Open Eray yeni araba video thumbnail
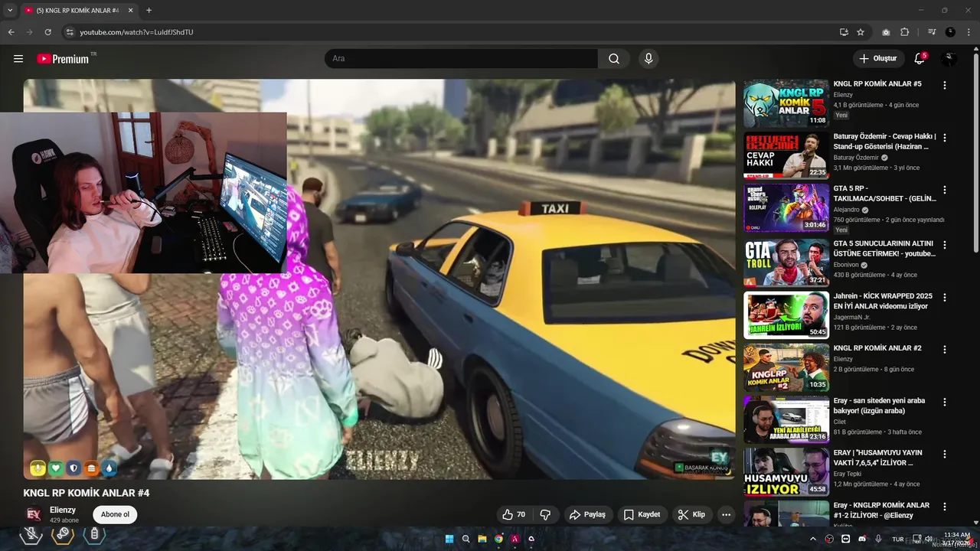Screen dimensions: 980x551 click(x=786, y=419)
